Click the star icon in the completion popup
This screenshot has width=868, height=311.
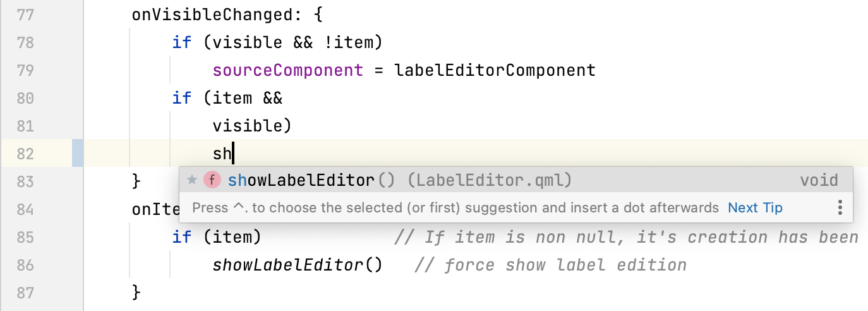pyautogui.click(x=193, y=181)
